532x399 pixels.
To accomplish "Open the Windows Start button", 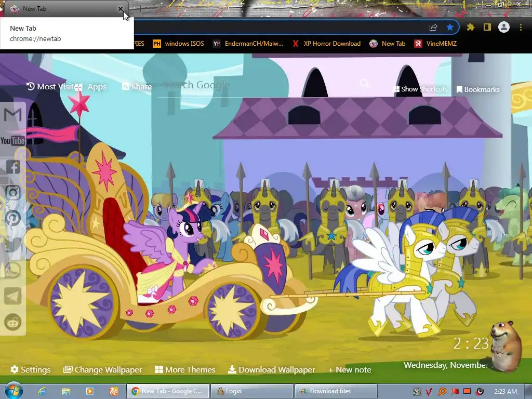I will point(14,391).
